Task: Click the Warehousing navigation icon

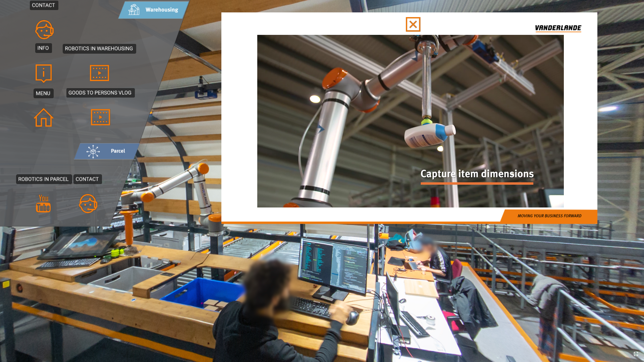Action: 133,10
